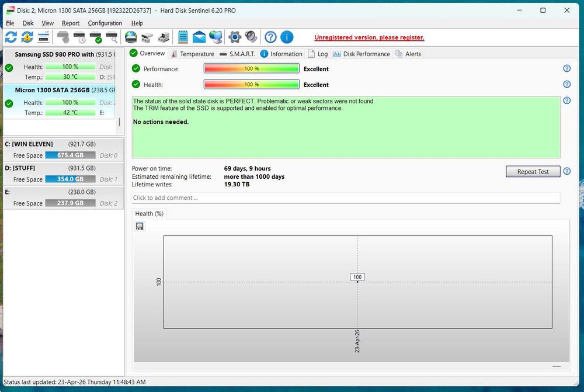584x392 pixels.
Task: Click the disk list panel toolbar icon
Action: tap(44, 37)
